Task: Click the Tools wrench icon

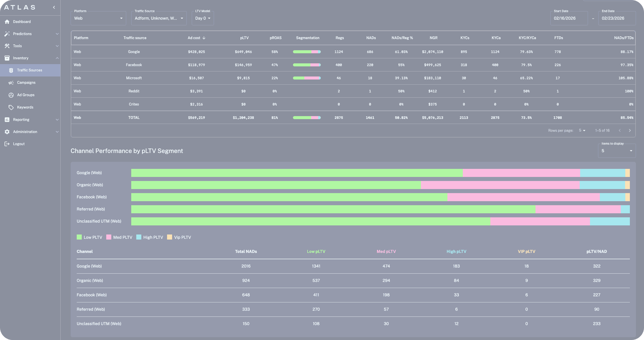Action: pyautogui.click(x=7, y=46)
